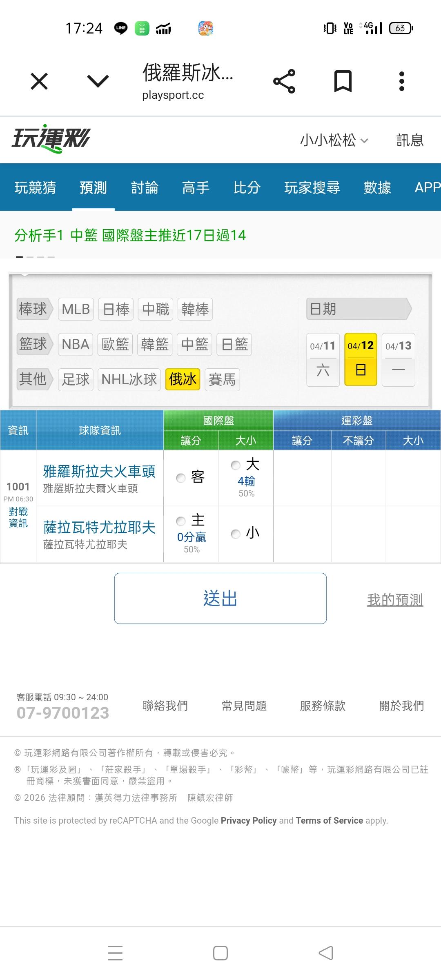Viewport: 441px width, 980px height.
Task: Open the 討論 tab
Action: (x=145, y=187)
